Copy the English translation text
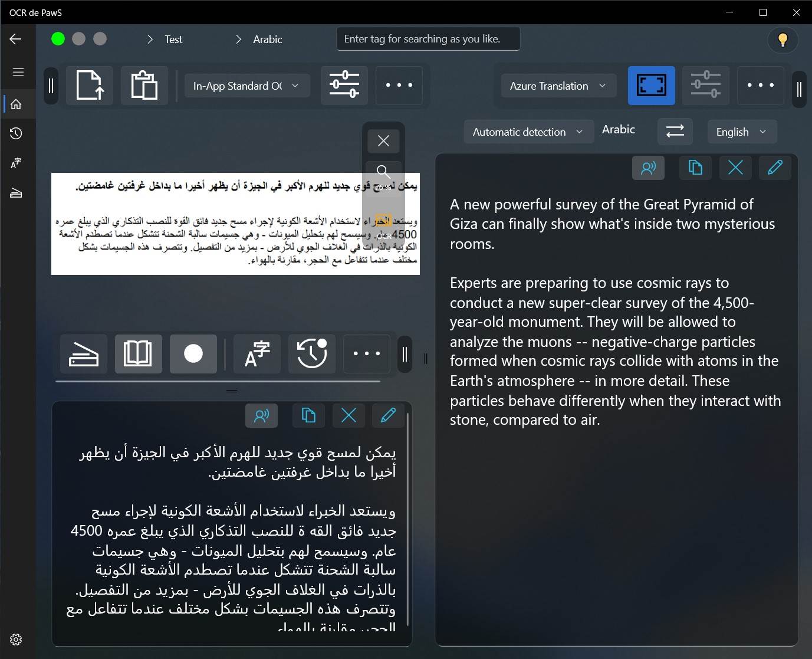Image resolution: width=812 pixels, height=659 pixels. tap(695, 168)
